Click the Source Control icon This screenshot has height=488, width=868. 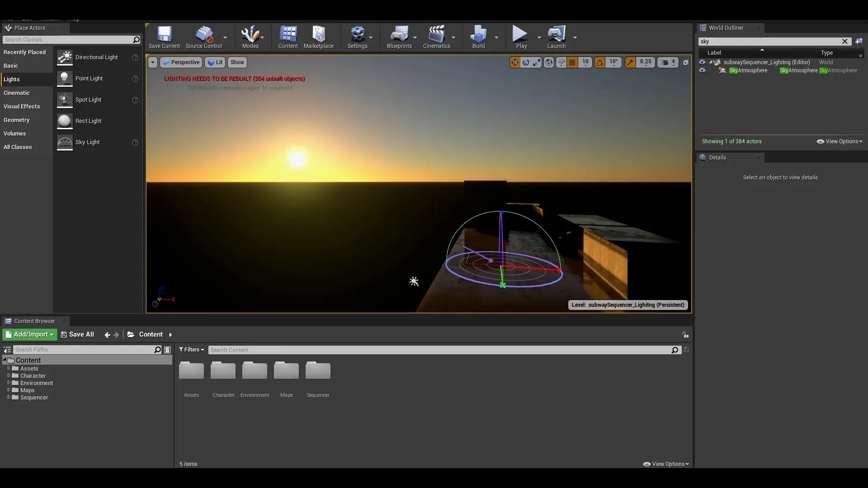pyautogui.click(x=204, y=36)
